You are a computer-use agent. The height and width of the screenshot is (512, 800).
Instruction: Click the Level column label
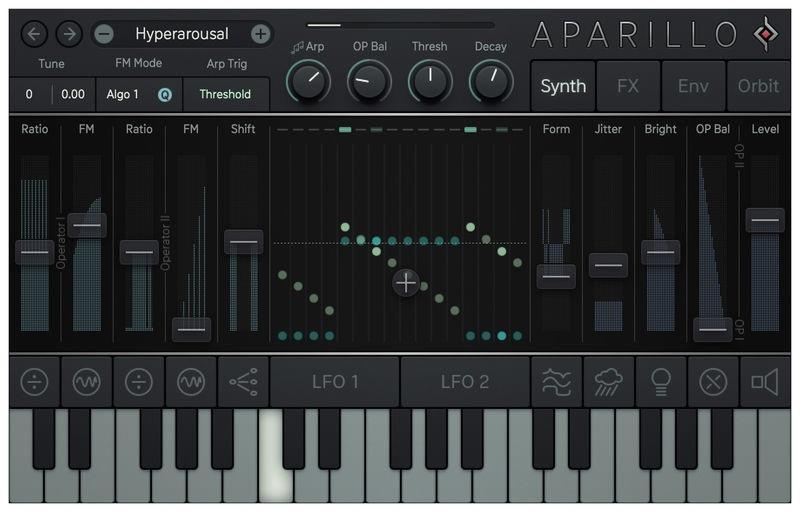click(765, 129)
